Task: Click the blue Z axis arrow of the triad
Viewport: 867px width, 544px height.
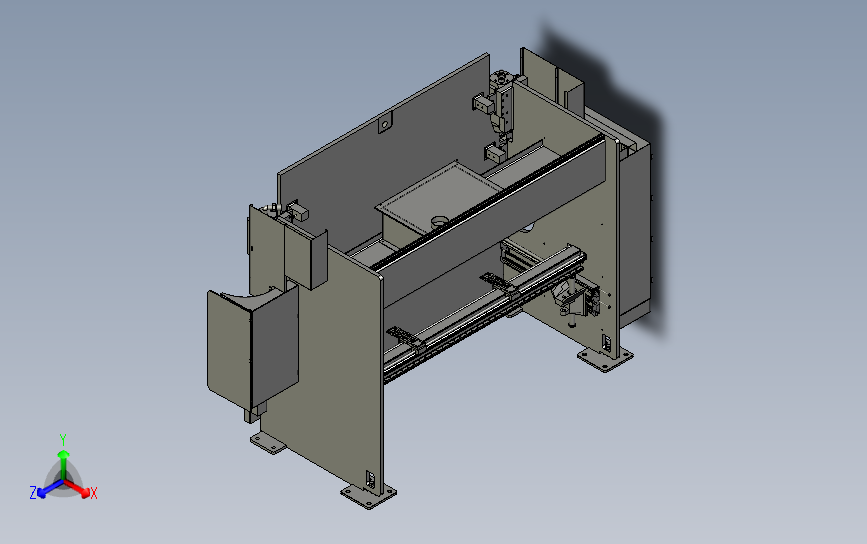Action: click(50, 489)
